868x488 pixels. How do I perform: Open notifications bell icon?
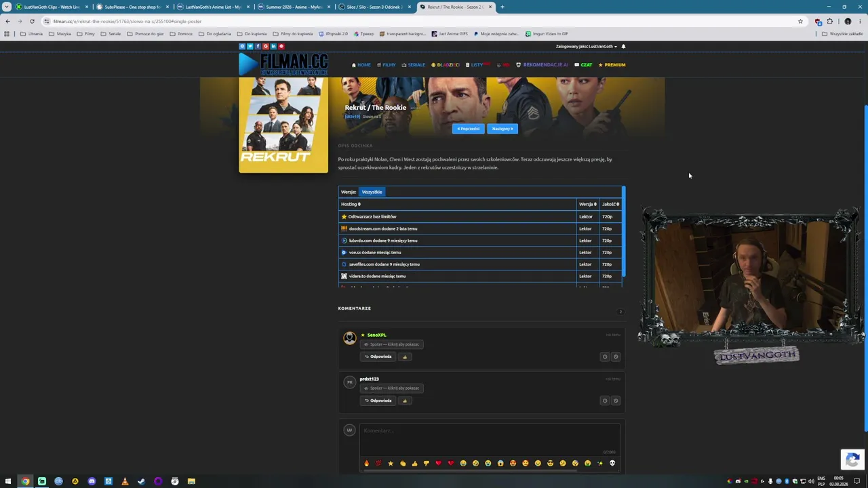[623, 46]
